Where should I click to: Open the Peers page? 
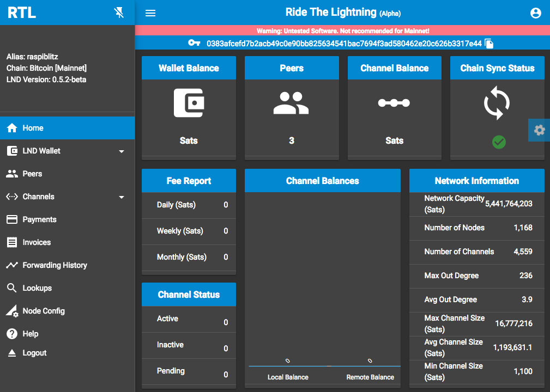[68, 174]
